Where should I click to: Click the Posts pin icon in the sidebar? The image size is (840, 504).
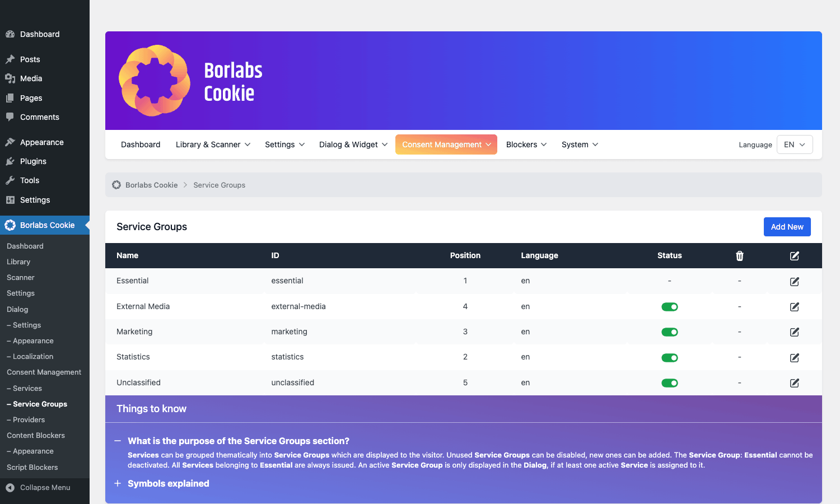tap(10, 59)
